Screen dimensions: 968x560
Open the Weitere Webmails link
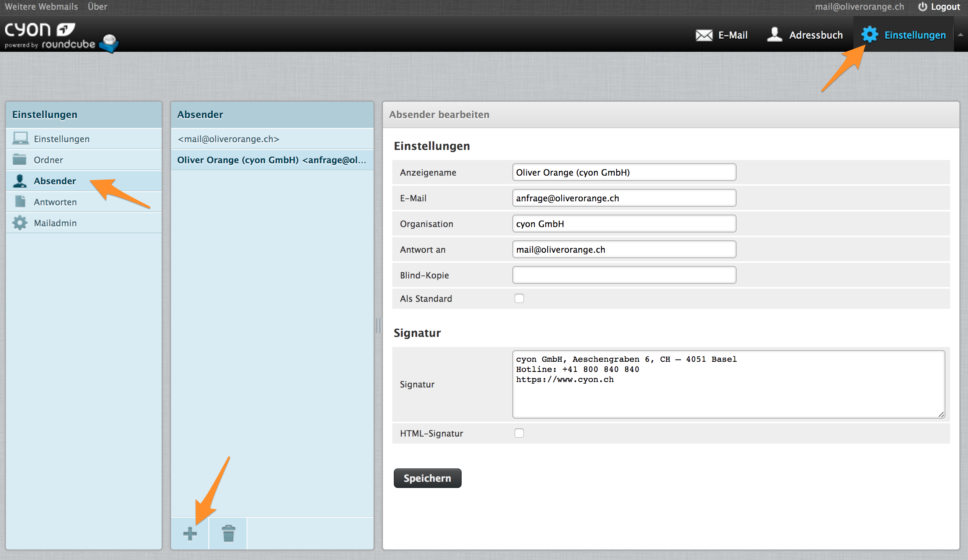pyautogui.click(x=41, y=6)
